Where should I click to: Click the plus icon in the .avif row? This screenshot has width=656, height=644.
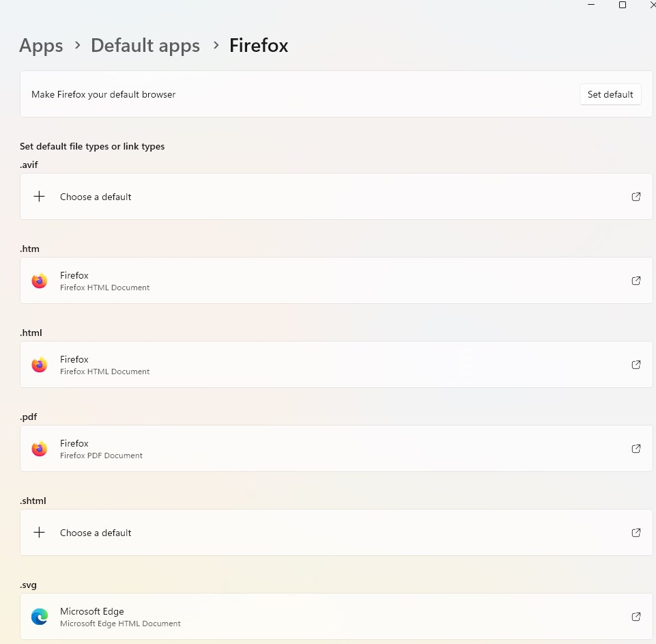pyautogui.click(x=40, y=197)
